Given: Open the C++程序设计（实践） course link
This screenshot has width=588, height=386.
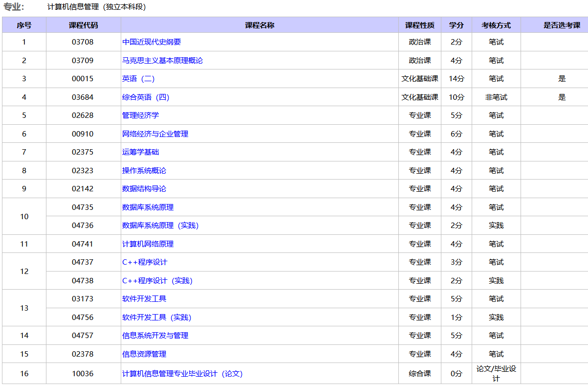Looking at the screenshot, I should (x=157, y=281).
